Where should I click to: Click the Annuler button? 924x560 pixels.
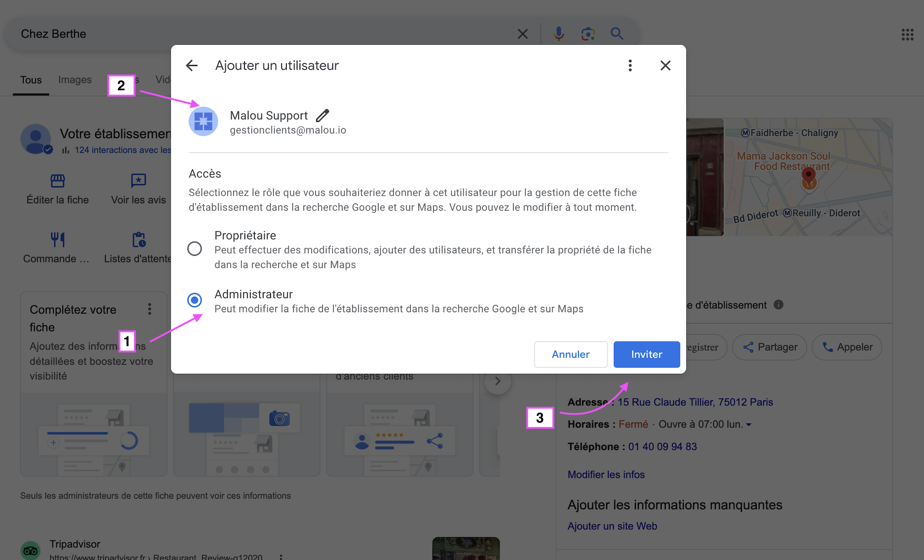(571, 354)
